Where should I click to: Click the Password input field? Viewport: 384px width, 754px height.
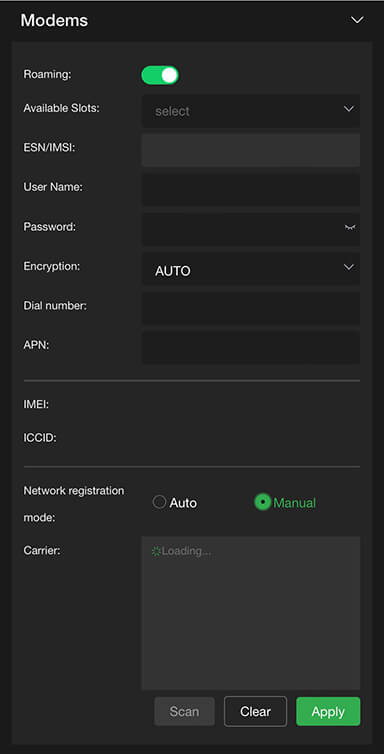[x=250, y=229]
